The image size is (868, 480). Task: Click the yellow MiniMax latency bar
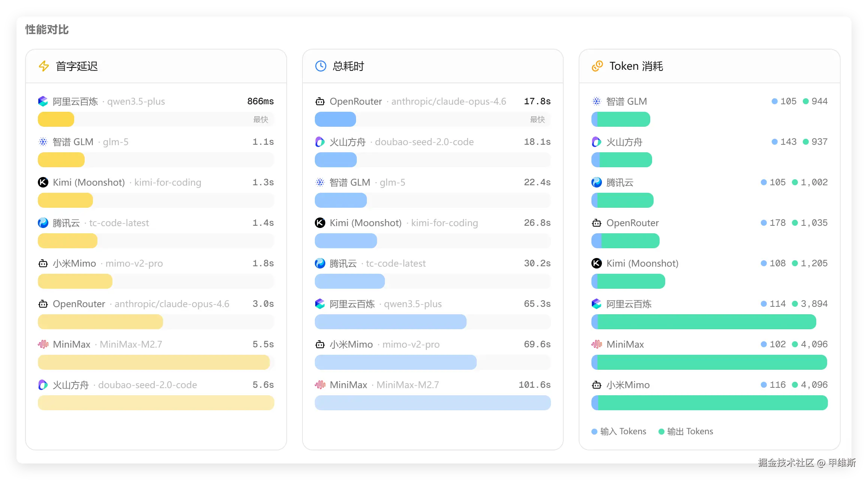tap(154, 362)
